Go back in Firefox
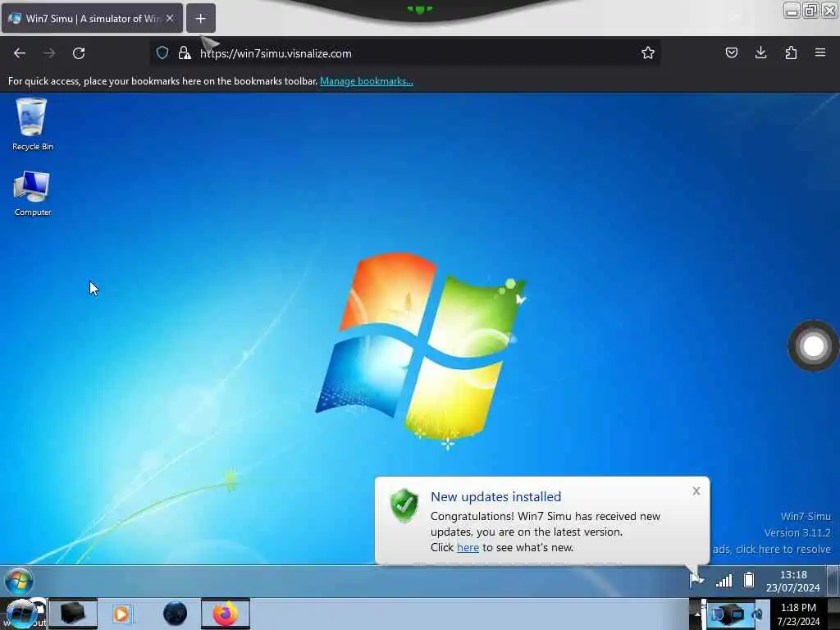Image resolution: width=840 pixels, height=630 pixels. tap(20, 53)
